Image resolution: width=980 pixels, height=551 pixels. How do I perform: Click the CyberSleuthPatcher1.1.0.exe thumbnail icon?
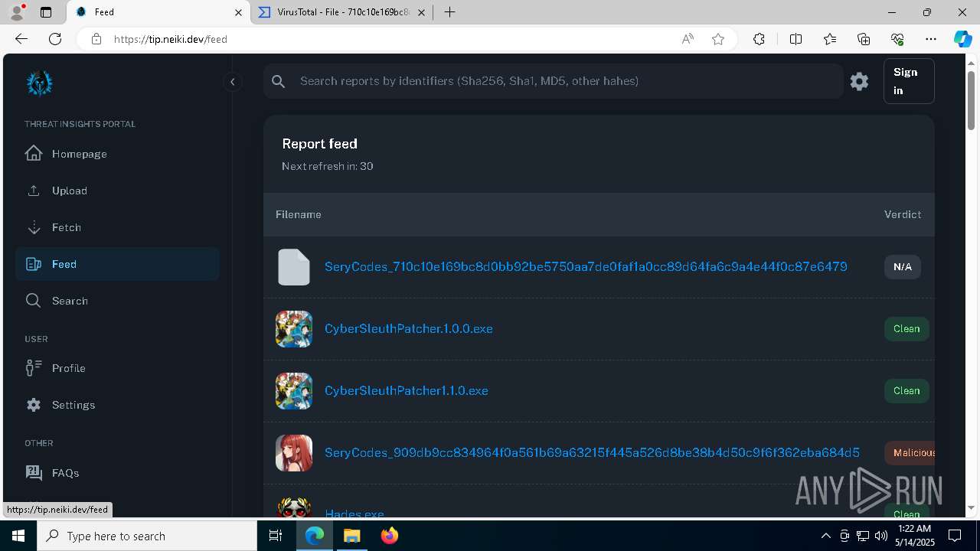294,391
